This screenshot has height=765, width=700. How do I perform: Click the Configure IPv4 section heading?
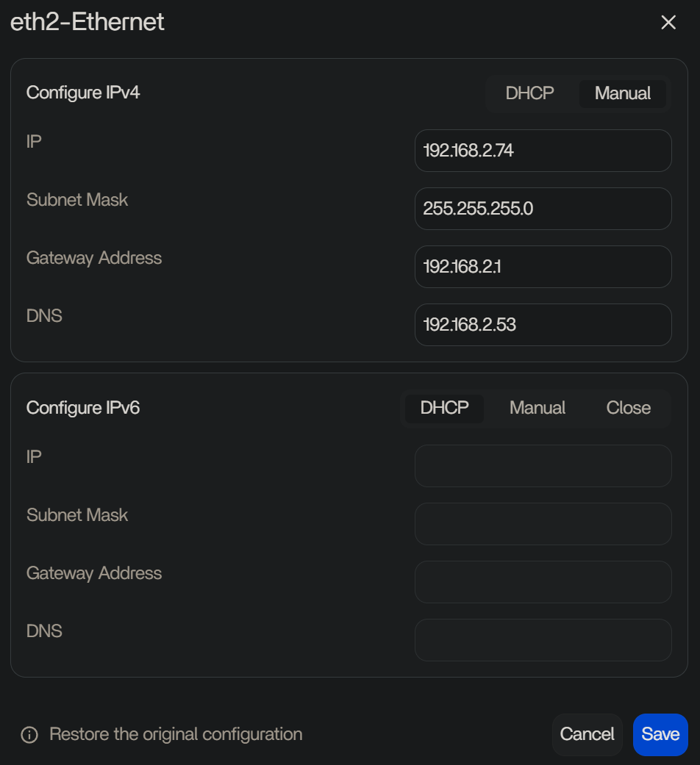83,93
